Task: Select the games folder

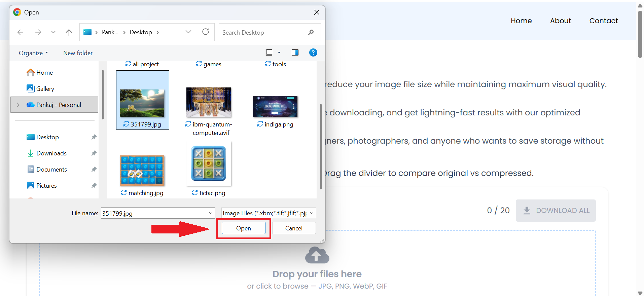Action: pos(209,64)
